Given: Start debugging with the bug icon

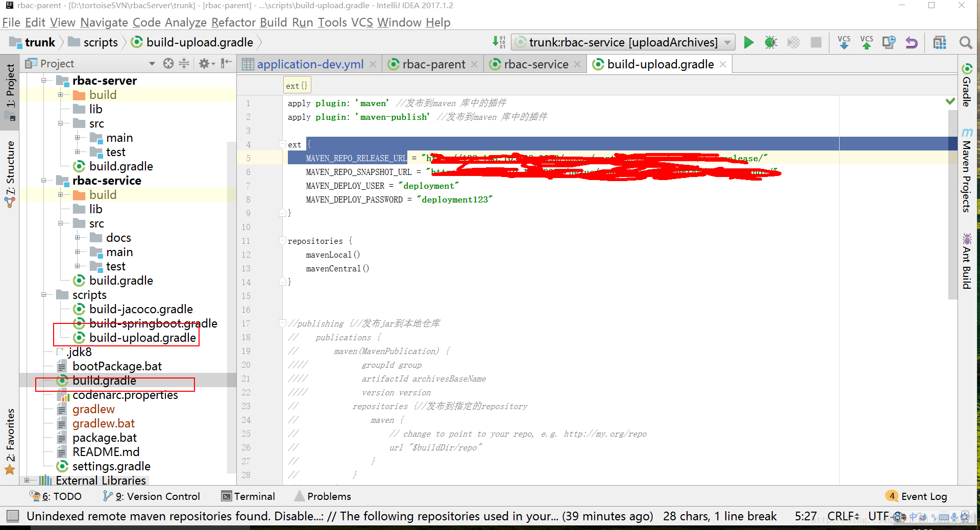Looking at the screenshot, I should 771,42.
